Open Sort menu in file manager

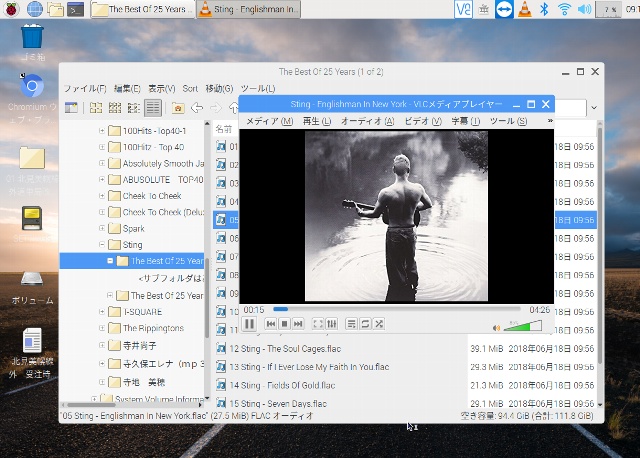190,89
